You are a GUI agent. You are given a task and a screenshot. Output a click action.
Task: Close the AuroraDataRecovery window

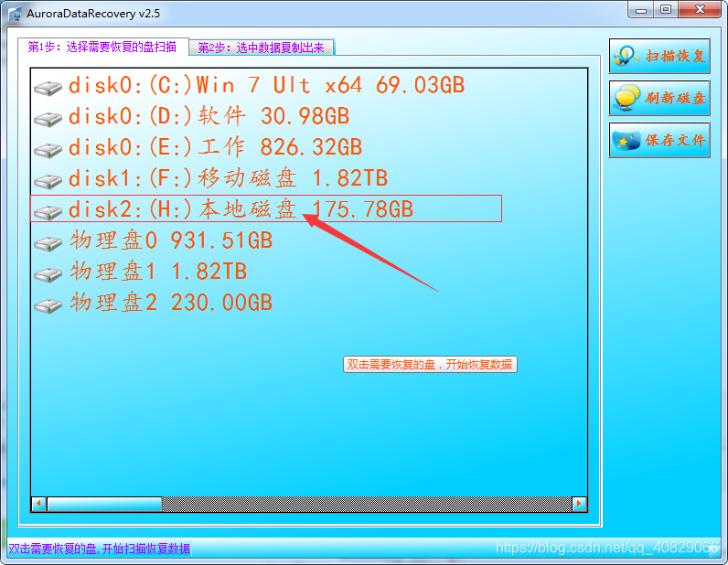click(701, 10)
